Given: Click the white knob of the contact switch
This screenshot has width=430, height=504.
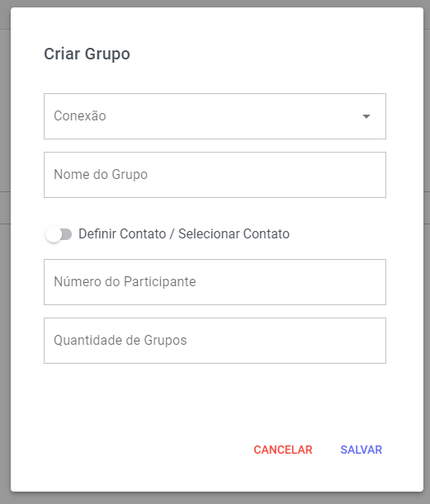Looking at the screenshot, I should 54,234.
